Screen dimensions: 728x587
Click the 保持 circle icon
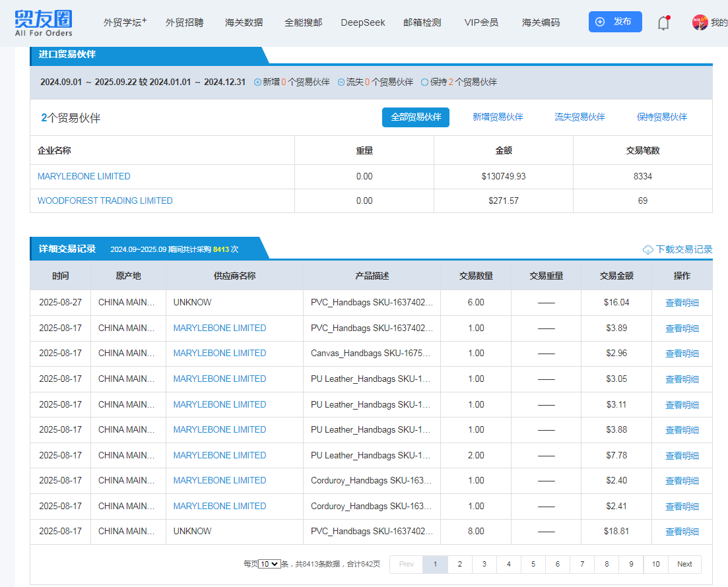coord(424,82)
